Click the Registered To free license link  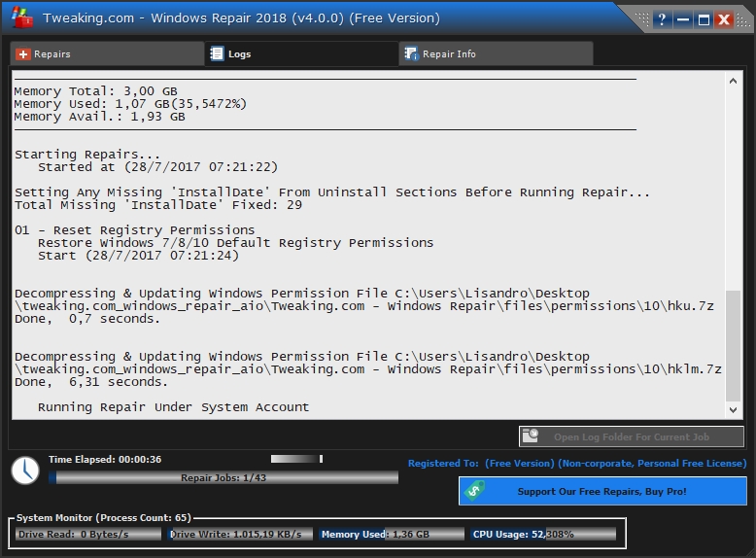point(577,463)
